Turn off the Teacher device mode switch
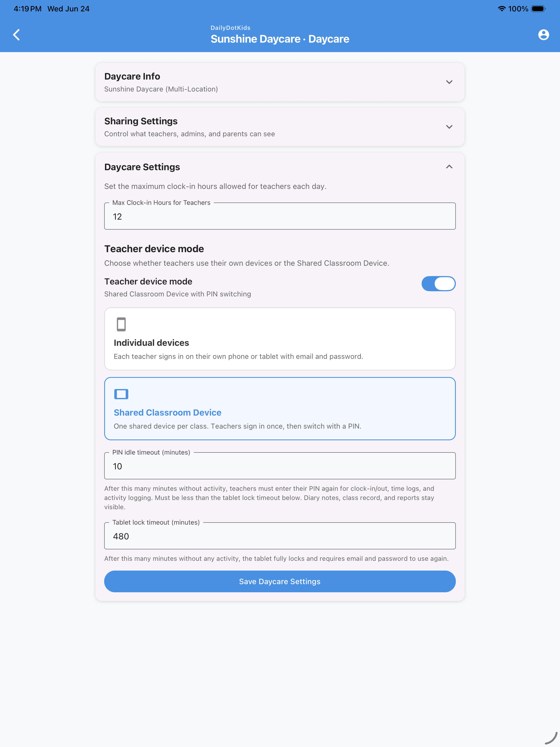 click(x=438, y=283)
